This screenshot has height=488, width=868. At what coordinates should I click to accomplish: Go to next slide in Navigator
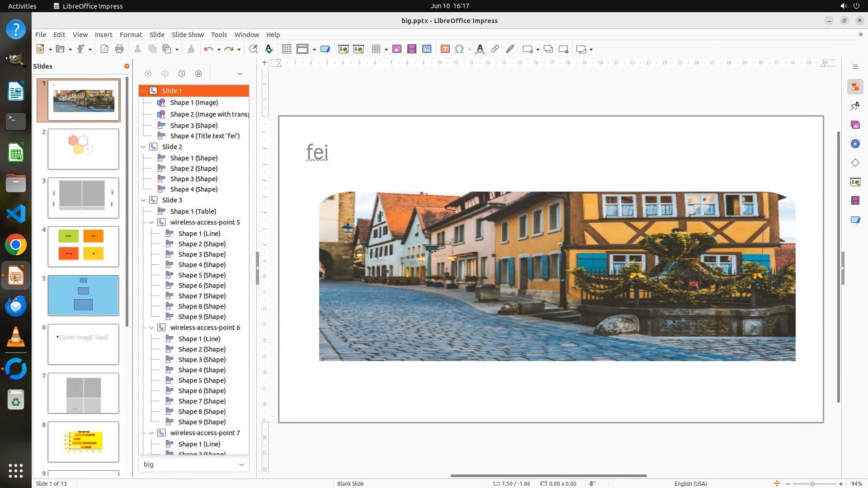tap(182, 74)
